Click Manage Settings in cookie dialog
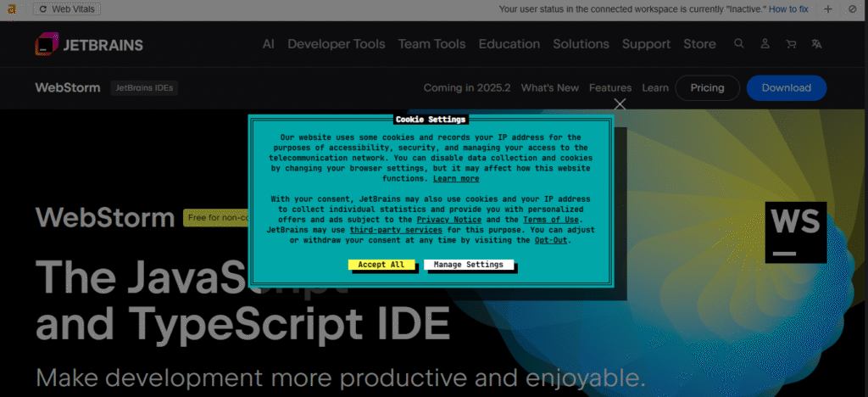The image size is (868, 397). coord(468,265)
